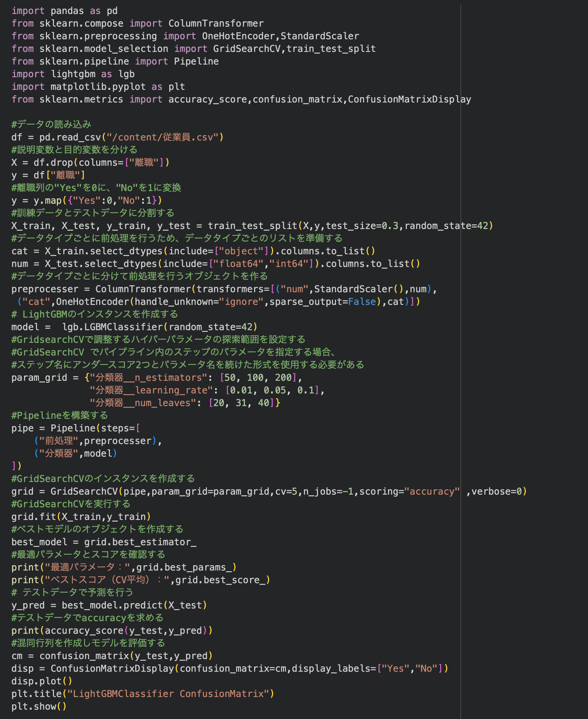This screenshot has height=719, width=588.
Task: Click 'scoring="accuracy"' in the GridSearchCV line
Action: click(x=410, y=491)
